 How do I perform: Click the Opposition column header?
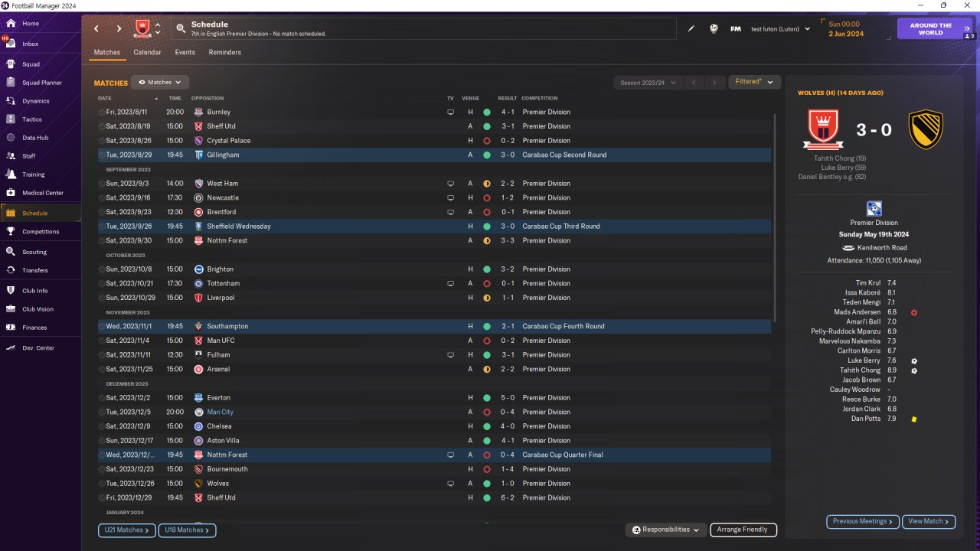[207, 99]
